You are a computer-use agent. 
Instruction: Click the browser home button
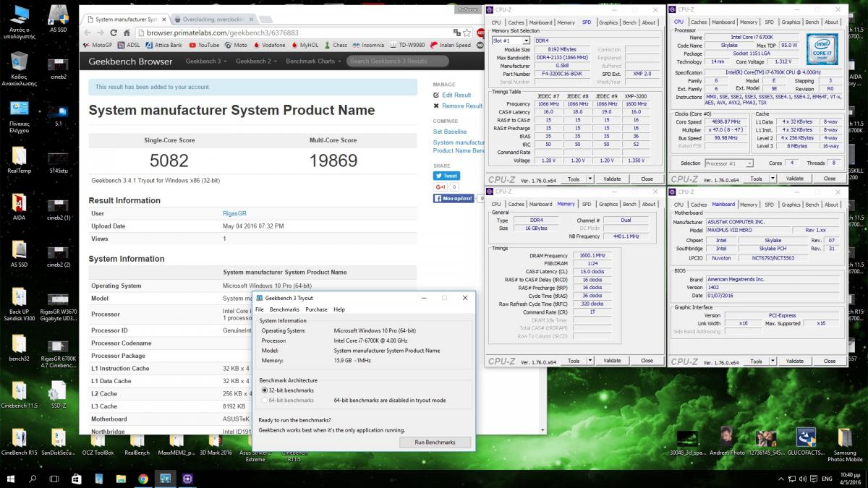tap(128, 33)
